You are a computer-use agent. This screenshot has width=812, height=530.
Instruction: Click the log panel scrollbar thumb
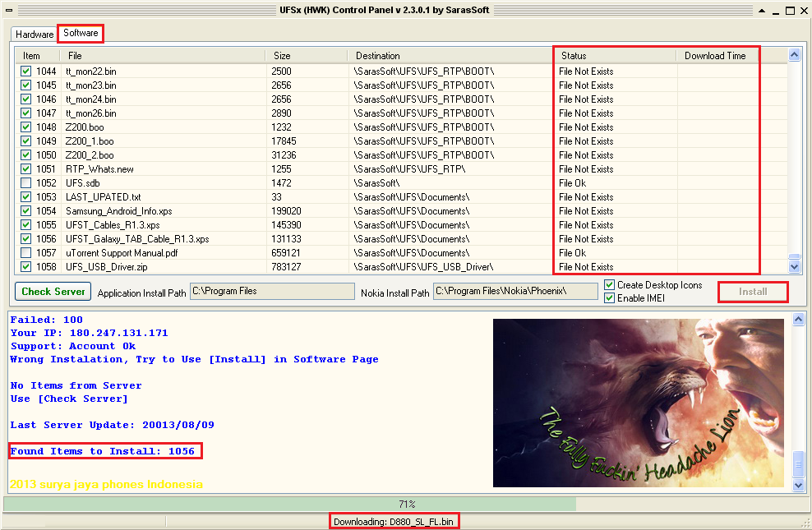point(798,465)
